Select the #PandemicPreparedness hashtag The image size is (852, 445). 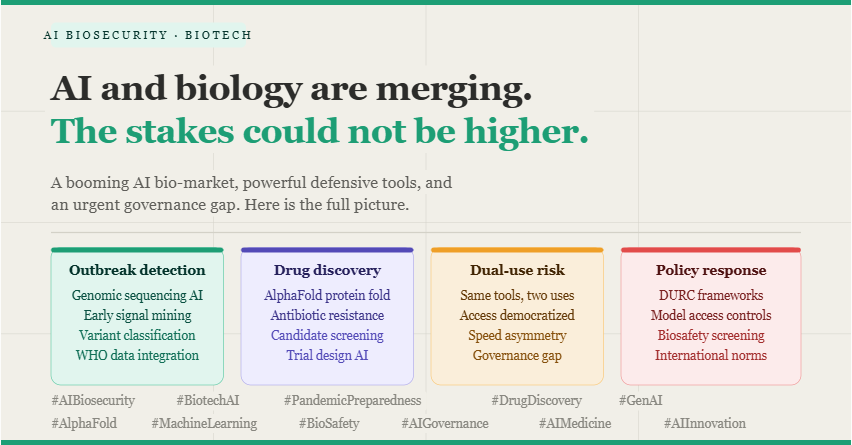(x=352, y=400)
